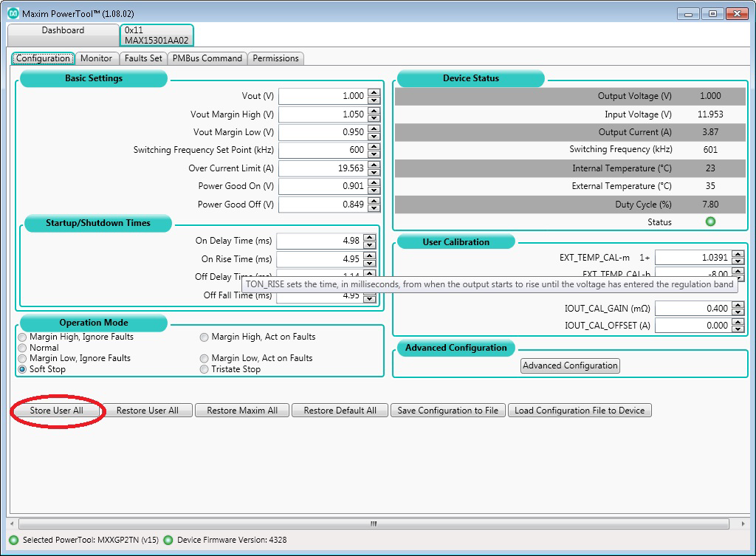
Task: Go to the Dashboard tab
Action: tap(63, 30)
